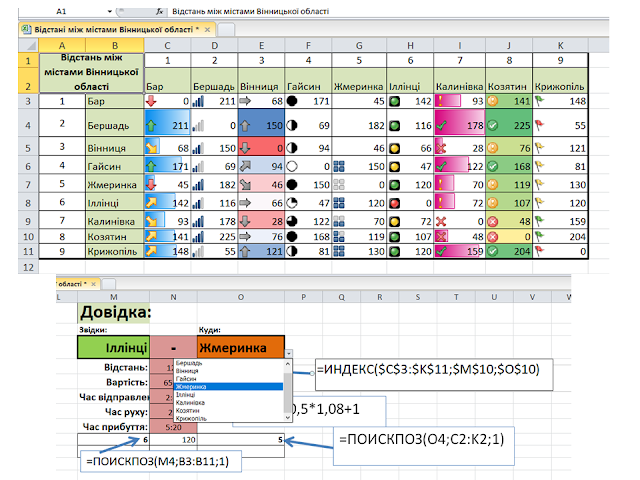This screenshot has width=640, height=480.
Task: Select column header G
Action: (x=359, y=45)
